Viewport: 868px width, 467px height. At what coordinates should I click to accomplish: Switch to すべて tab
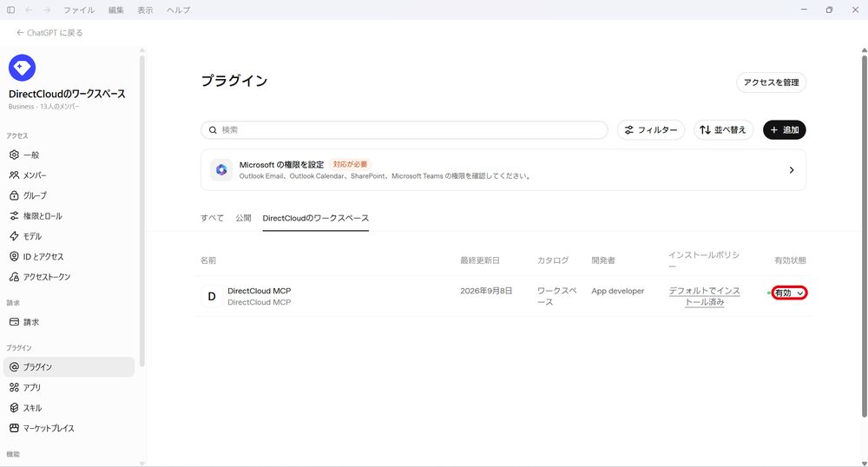click(x=212, y=218)
